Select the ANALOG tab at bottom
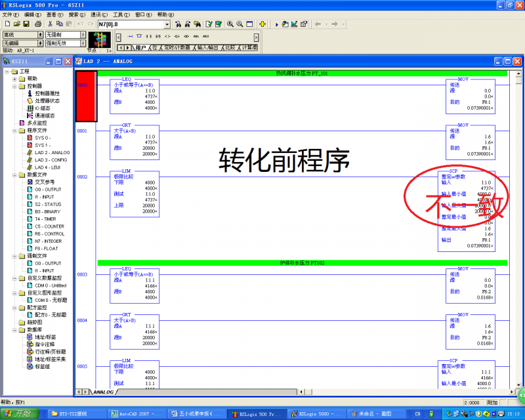Image resolution: width=525 pixels, height=420 pixels. pyautogui.click(x=103, y=392)
